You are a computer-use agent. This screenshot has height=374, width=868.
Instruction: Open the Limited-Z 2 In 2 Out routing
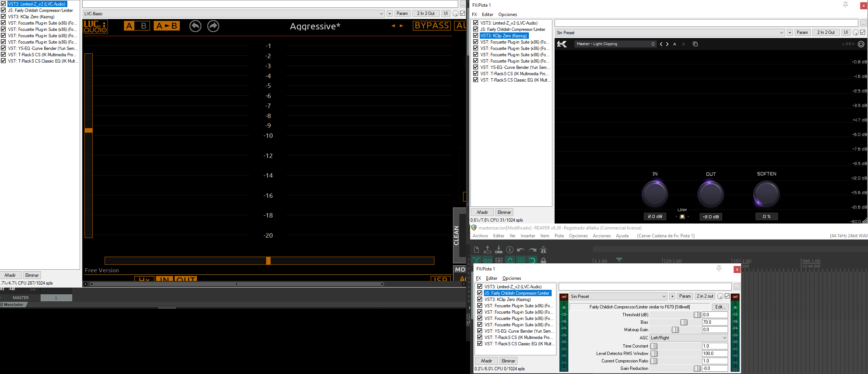pos(426,13)
